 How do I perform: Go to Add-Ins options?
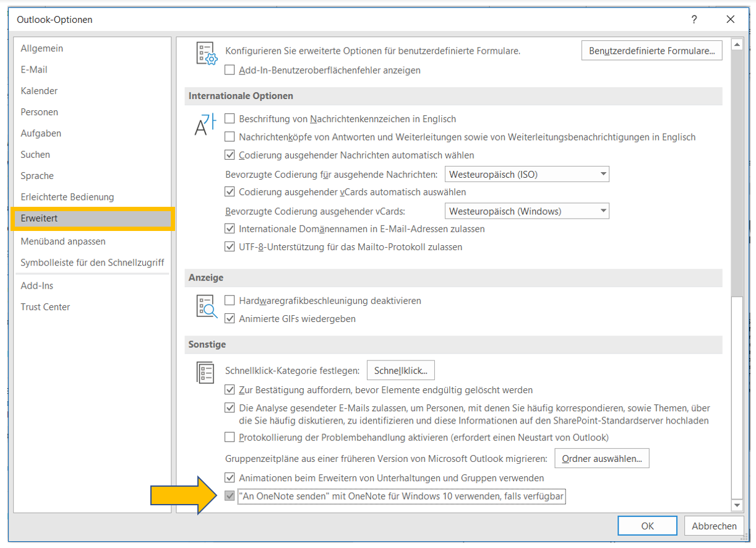click(93, 285)
